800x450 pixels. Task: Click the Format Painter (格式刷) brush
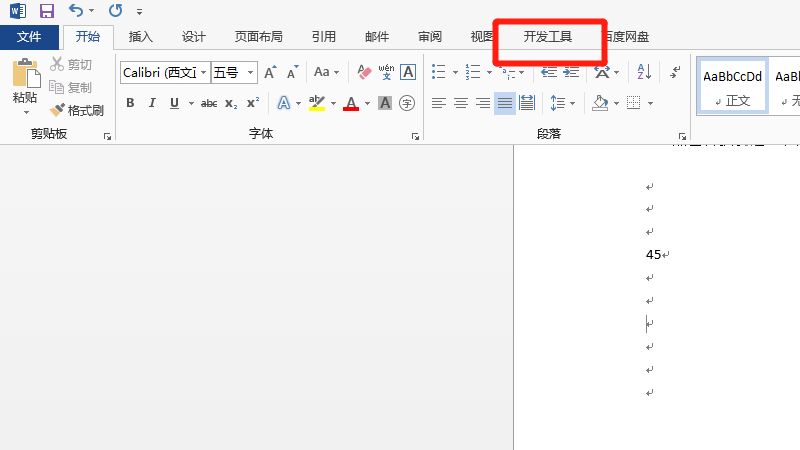(x=78, y=110)
